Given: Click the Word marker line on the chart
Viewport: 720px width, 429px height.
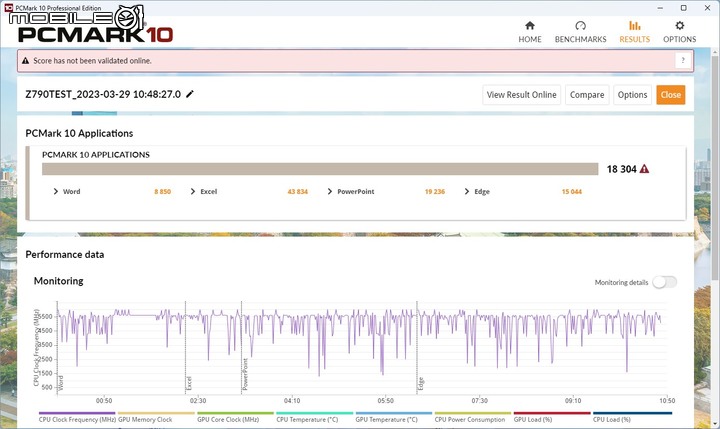Looking at the screenshot, I should [x=57, y=348].
